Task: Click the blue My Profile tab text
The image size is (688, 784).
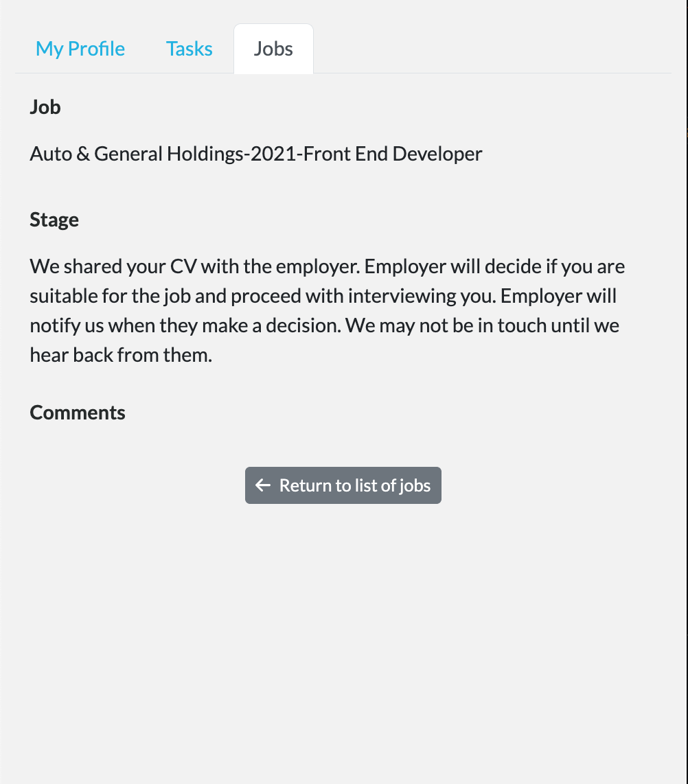Action: click(80, 48)
